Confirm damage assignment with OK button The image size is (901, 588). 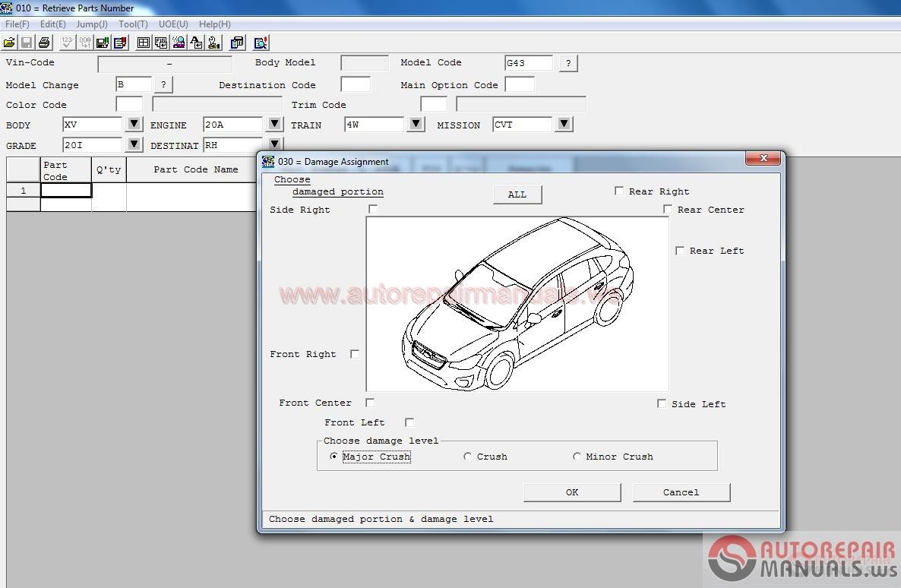[x=571, y=492]
